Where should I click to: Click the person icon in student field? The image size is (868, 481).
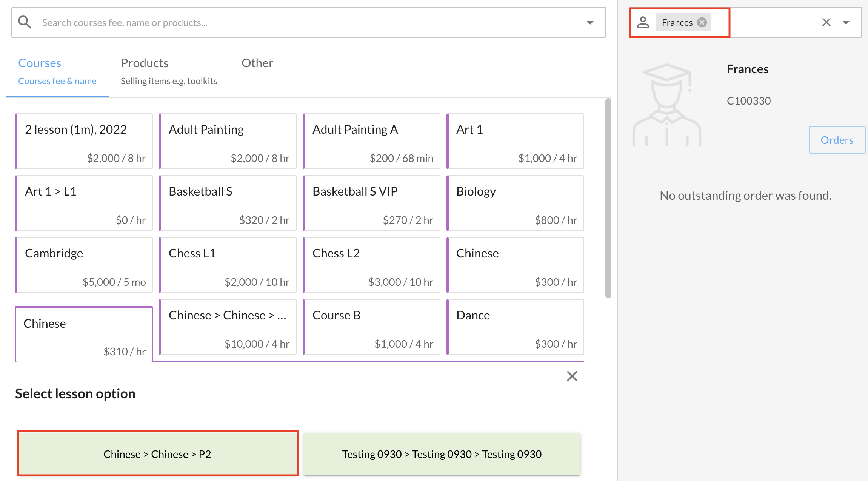coord(643,22)
